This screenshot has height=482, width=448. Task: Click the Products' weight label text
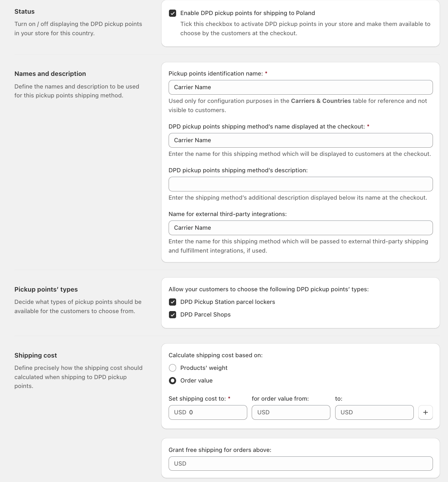(204, 368)
